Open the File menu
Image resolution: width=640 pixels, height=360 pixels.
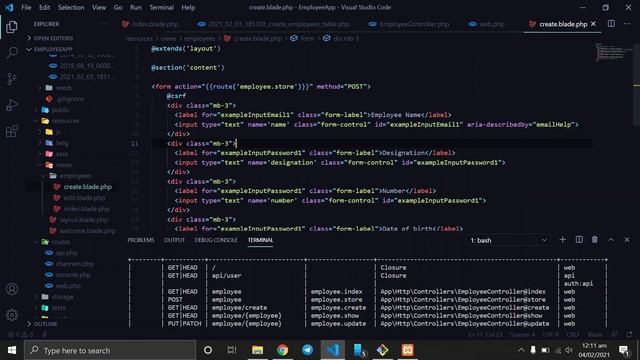(x=26, y=7)
